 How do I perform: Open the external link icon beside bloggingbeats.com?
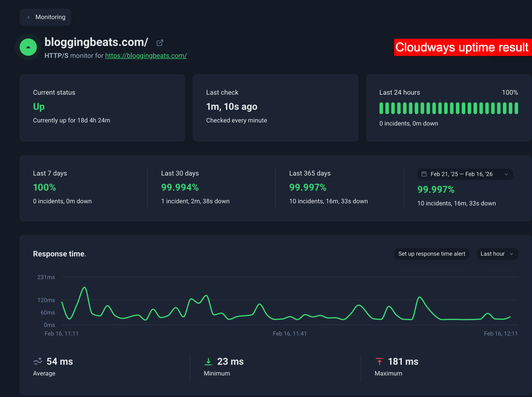(160, 43)
